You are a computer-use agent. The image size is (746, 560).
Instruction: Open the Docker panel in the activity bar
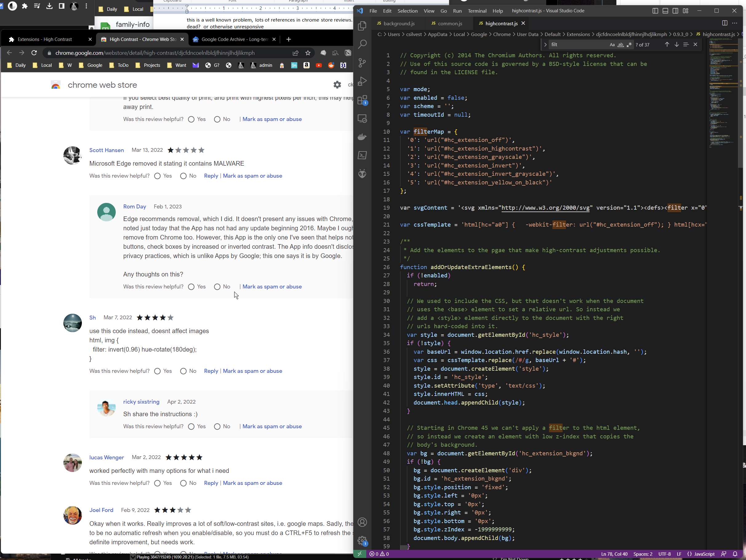coord(362,137)
